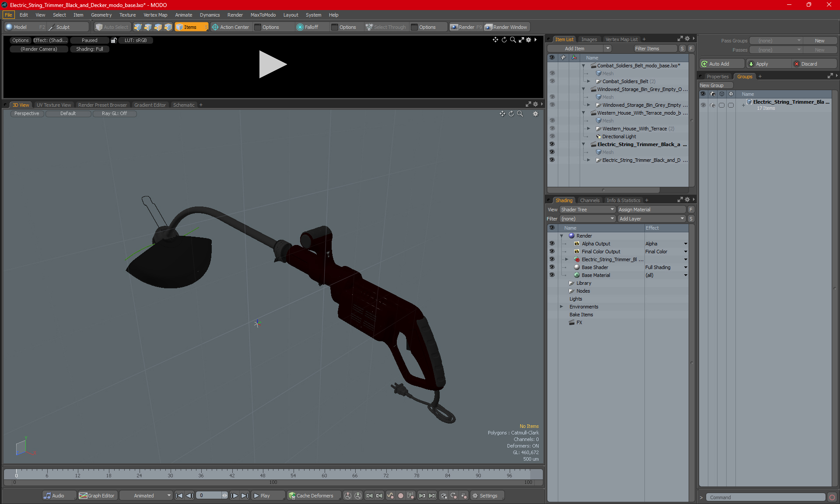Switch to Polygons selection mode icon
Screen dimensions: 840x504
coord(158,27)
